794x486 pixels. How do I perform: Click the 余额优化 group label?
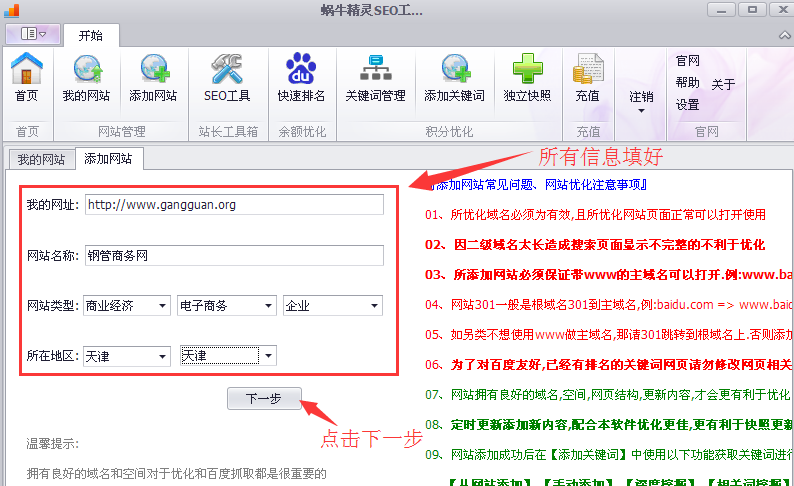[302, 132]
